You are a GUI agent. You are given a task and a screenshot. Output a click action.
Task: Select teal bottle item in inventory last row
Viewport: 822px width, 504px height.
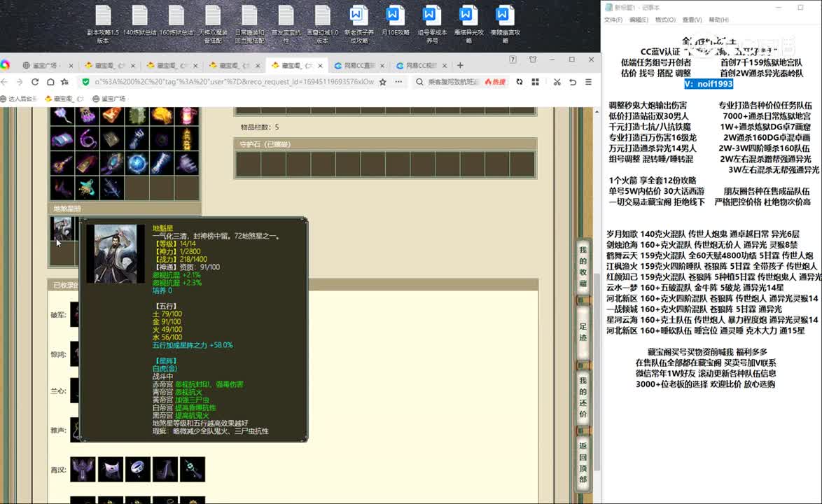87,188
